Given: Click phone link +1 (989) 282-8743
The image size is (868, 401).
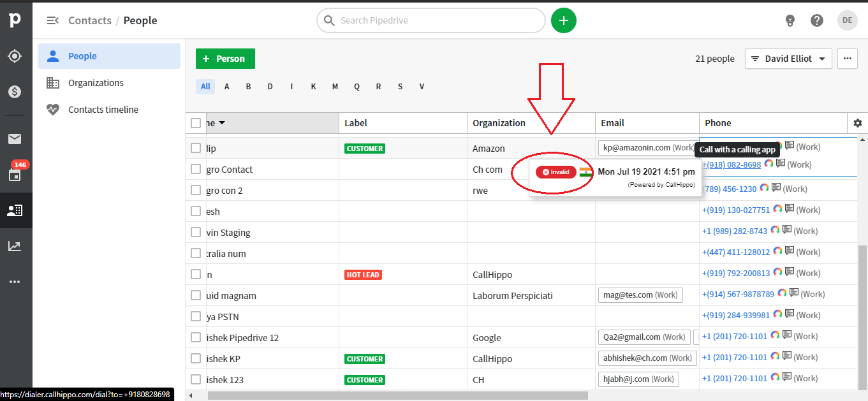Looking at the screenshot, I should tap(735, 231).
